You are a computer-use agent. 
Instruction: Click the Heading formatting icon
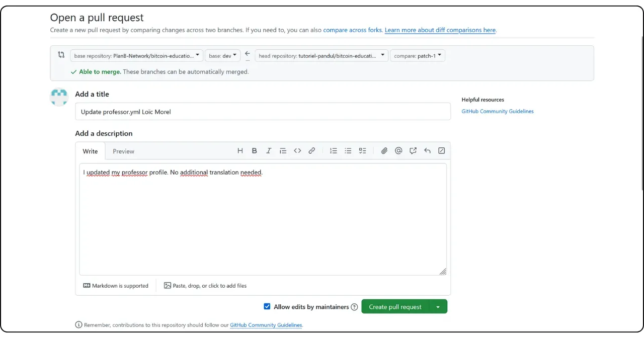point(240,151)
